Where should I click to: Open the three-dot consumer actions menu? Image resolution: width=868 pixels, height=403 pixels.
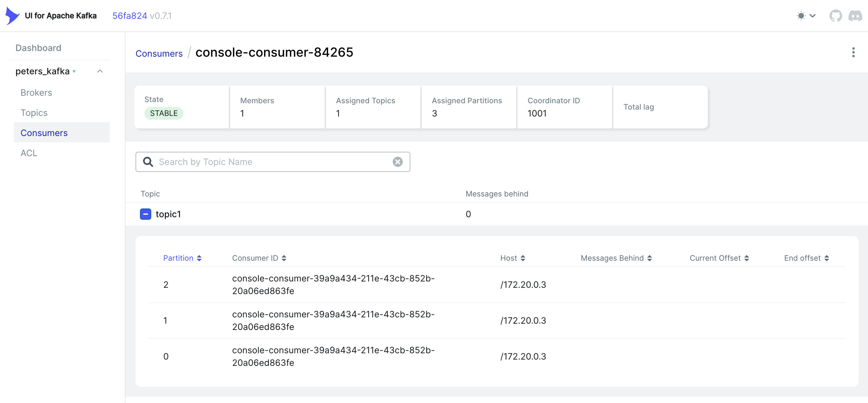point(853,53)
